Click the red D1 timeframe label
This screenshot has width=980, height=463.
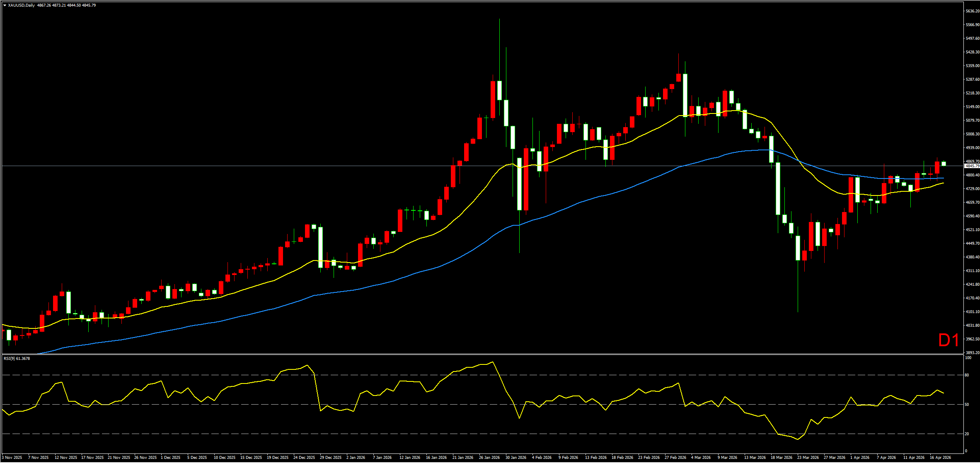pos(949,340)
